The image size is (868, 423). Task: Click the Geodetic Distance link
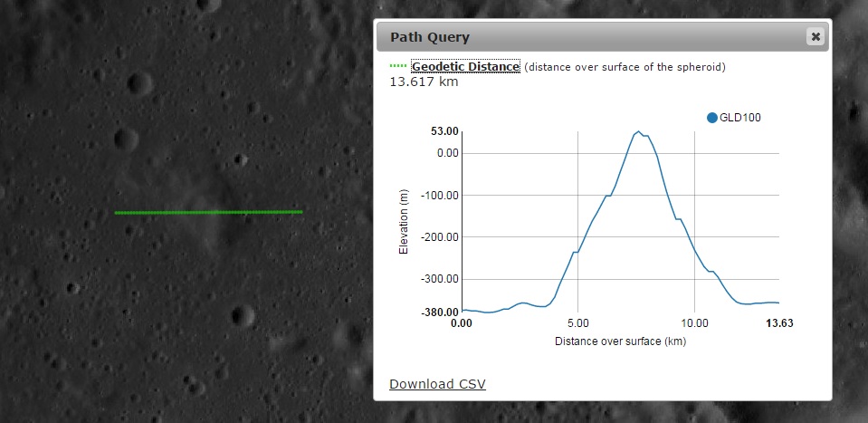click(x=465, y=66)
